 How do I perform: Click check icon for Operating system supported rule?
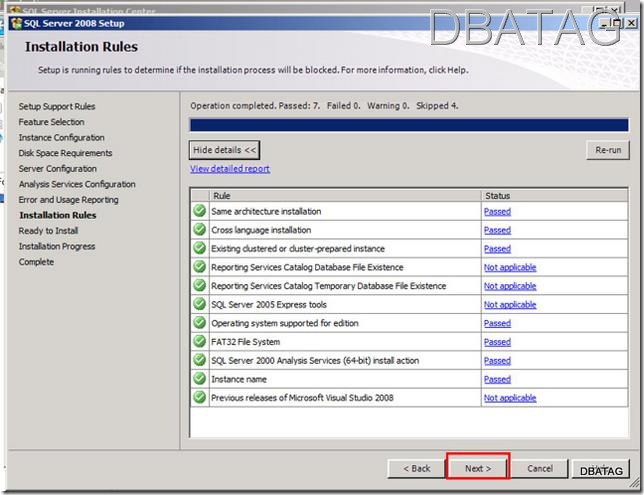point(199,323)
